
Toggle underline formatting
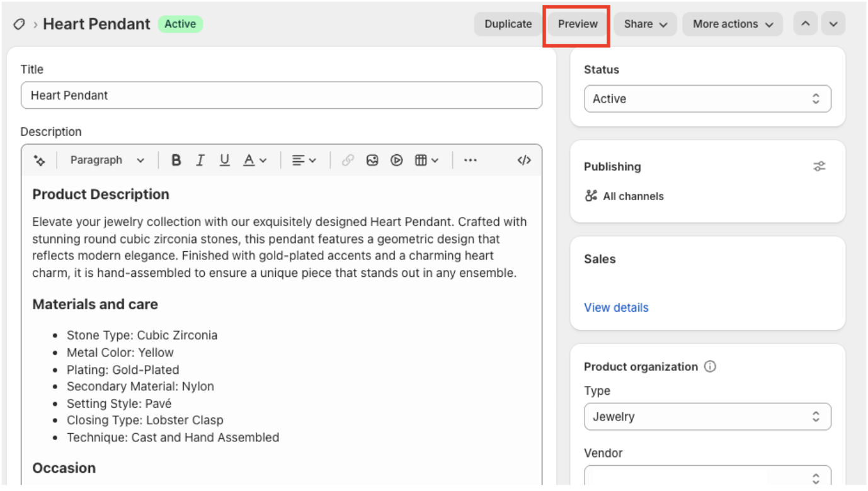tap(224, 161)
